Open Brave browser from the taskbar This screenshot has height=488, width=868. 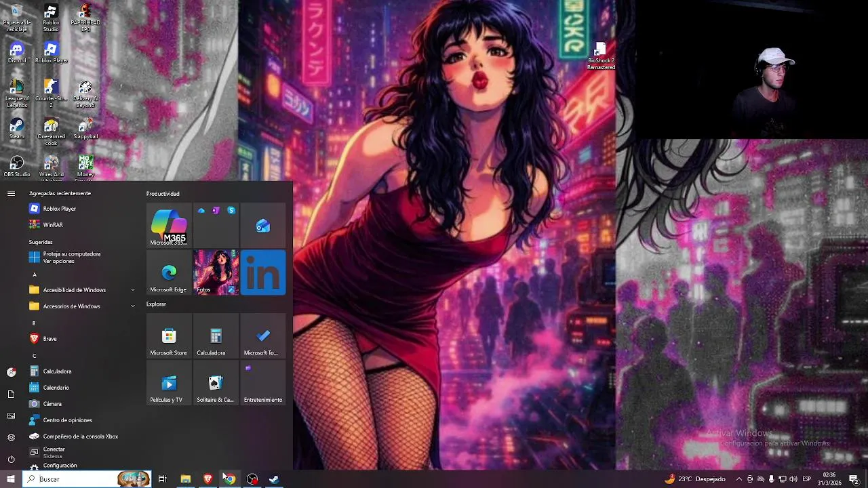(x=208, y=479)
